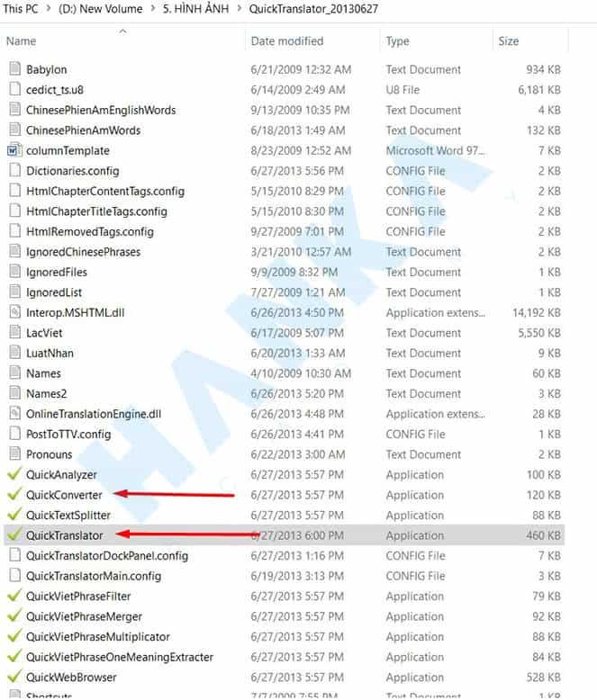Click the 934 KB size cell
Screen dimensions: 597x700
543,69
